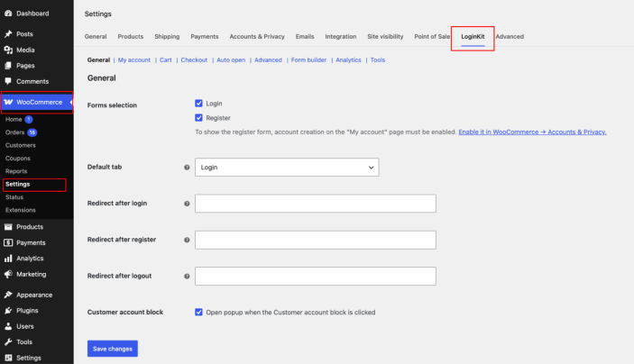Click the Posts pin icon
634x364 pixels.
pyautogui.click(x=8, y=34)
